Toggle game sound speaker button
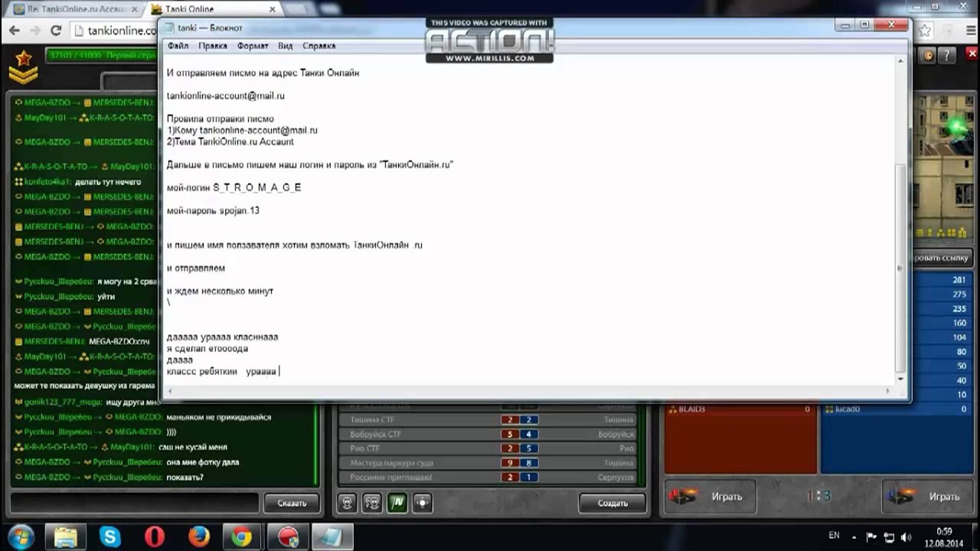This screenshot has height=551, width=980. tap(929, 55)
